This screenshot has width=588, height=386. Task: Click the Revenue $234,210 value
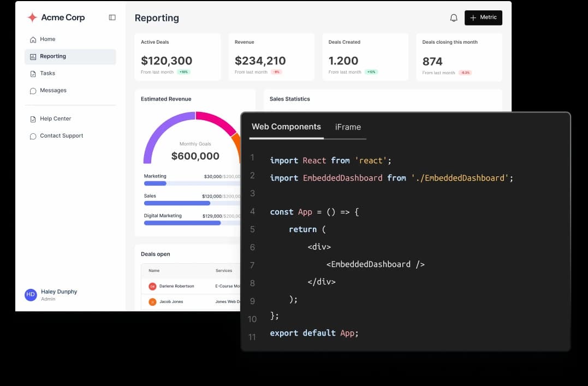click(x=260, y=61)
